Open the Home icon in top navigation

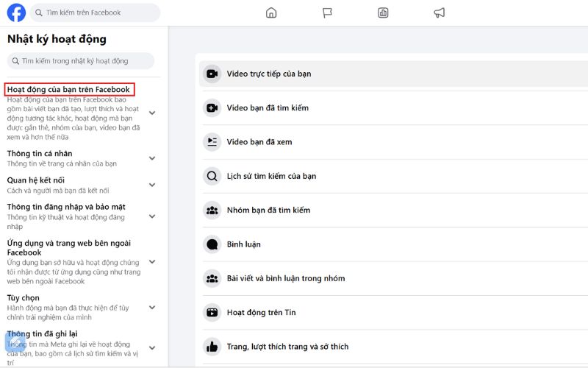coord(271,13)
